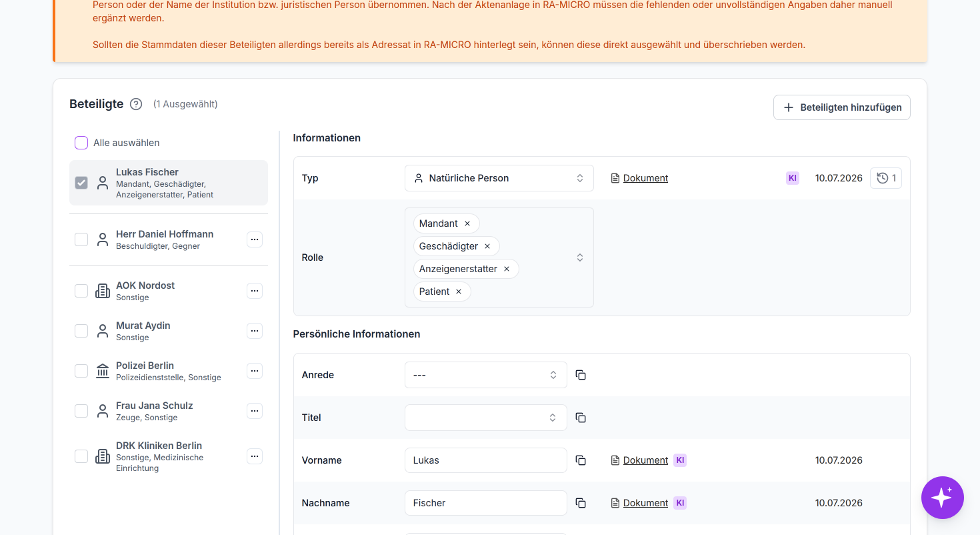Open the Titel dropdown
980x535 pixels.
click(x=486, y=418)
